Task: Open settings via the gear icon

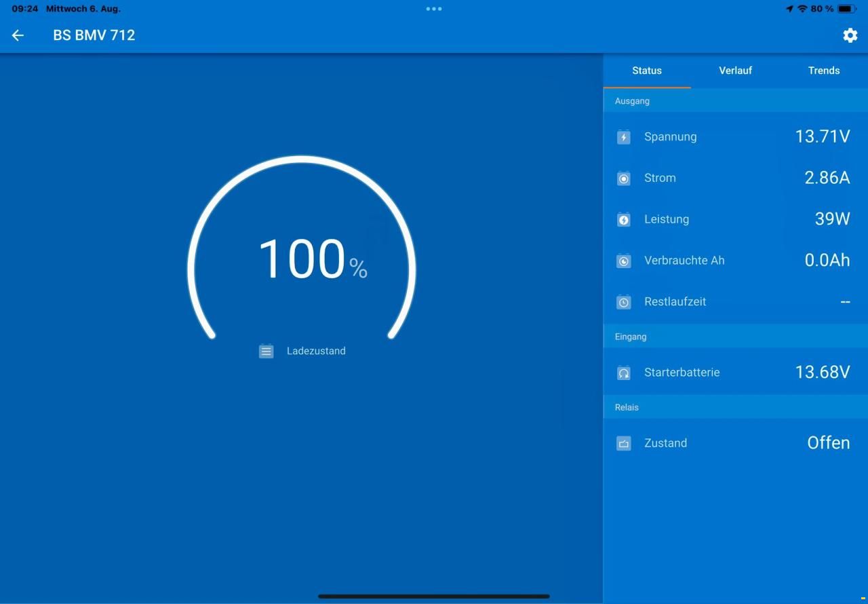Action: [850, 35]
